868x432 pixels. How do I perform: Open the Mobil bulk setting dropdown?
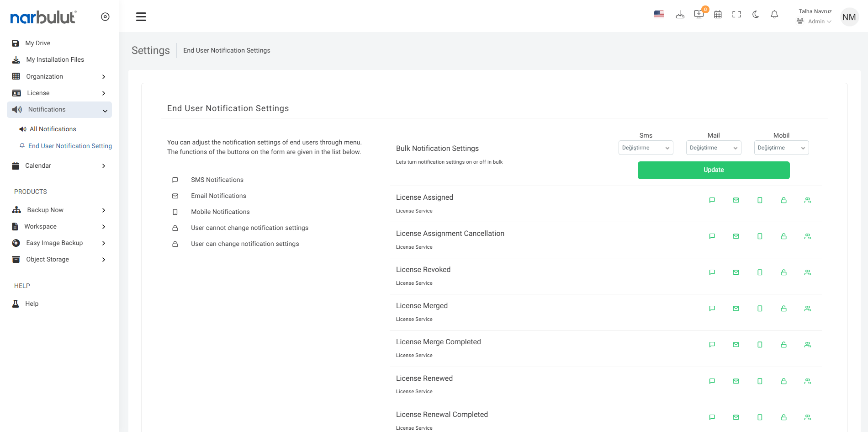click(781, 148)
